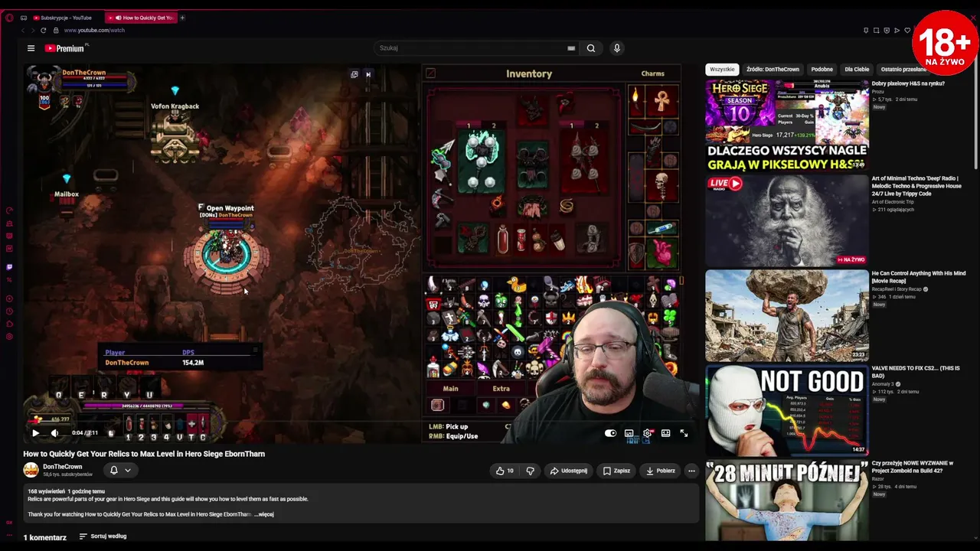
Task: Open on-screen keyboard icon in search box
Action: [x=571, y=48]
